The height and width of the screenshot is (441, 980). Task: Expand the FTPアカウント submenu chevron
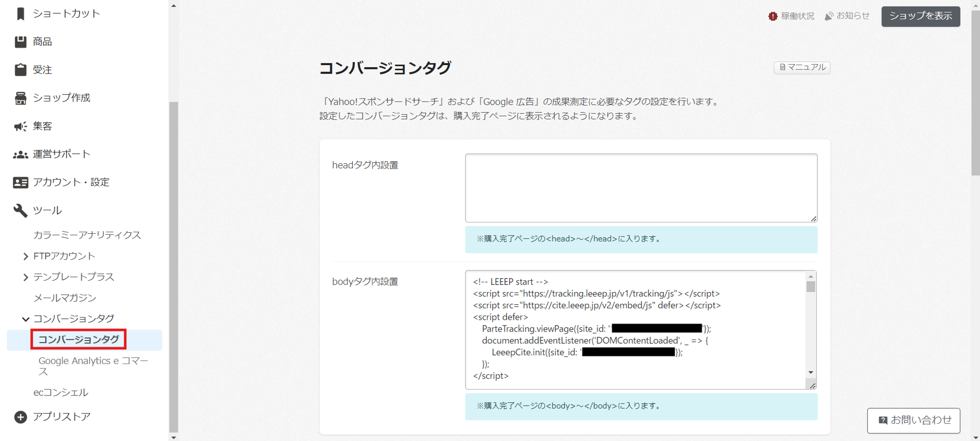coord(25,256)
